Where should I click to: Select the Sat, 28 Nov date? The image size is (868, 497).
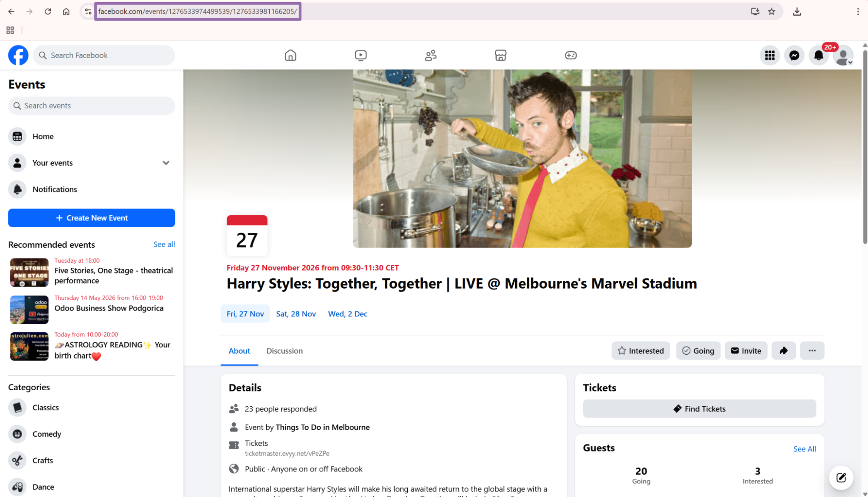click(x=296, y=314)
